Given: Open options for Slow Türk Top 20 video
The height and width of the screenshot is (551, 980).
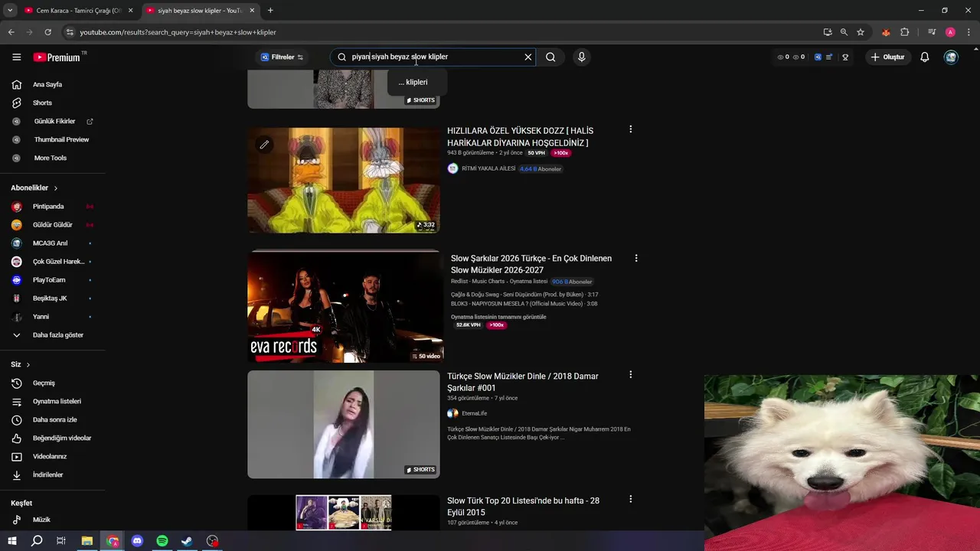Looking at the screenshot, I should click(631, 499).
